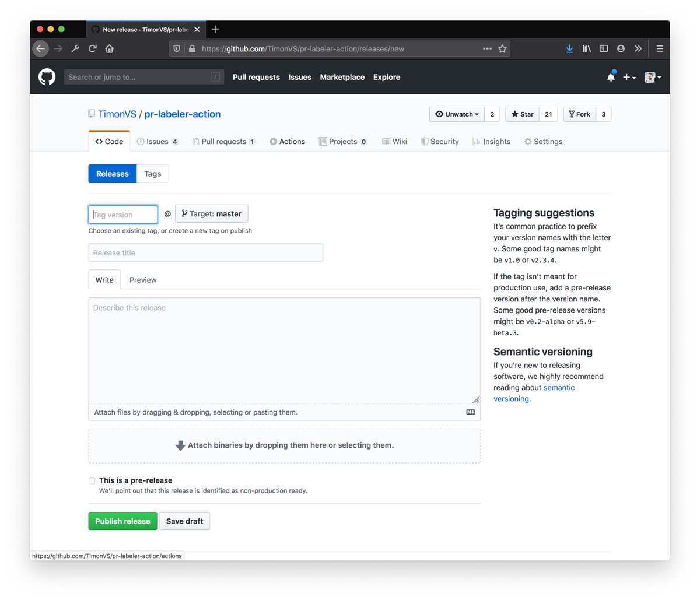The width and height of the screenshot is (700, 600).
Task: Open the user avatar menu
Action: [653, 77]
